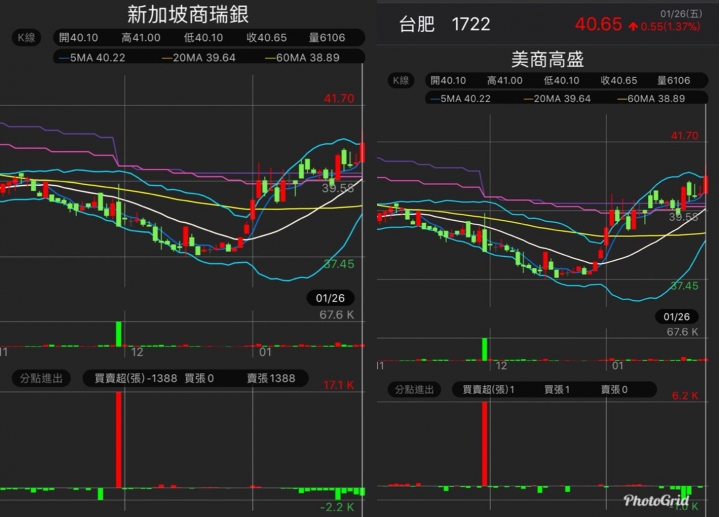Click 量6106 in 新加坡商瑞銀 chart
Image resolution: width=720 pixels, height=517 pixels.
point(327,38)
